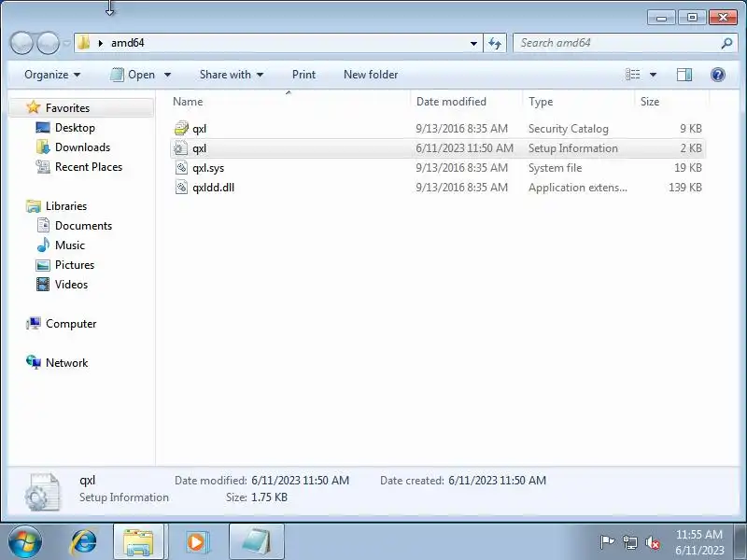Click the qxldd.dll file icon
The width and height of the screenshot is (747, 560).
[x=181, y=187]
